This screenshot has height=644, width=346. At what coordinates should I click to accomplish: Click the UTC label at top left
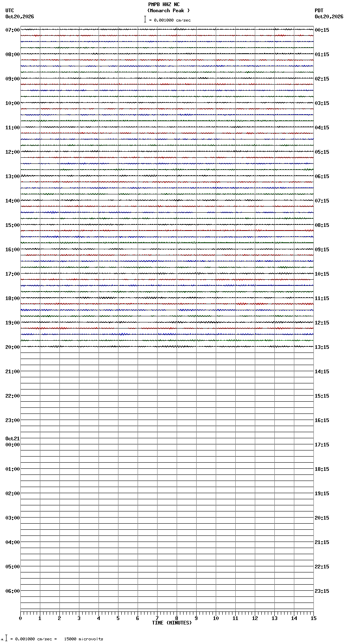10,11
